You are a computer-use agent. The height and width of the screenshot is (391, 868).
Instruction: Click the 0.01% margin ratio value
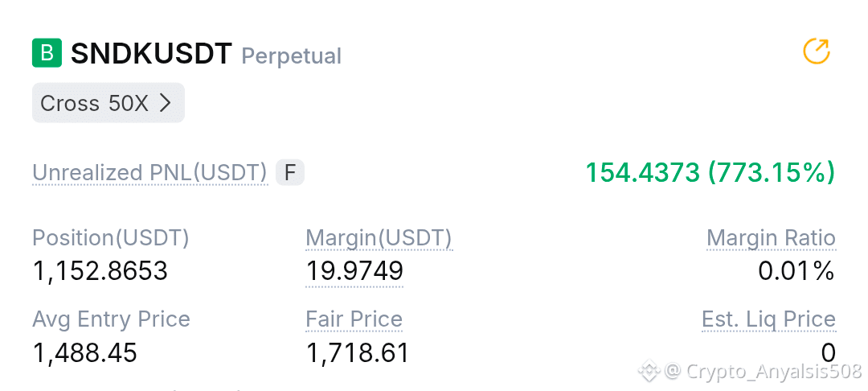pos(796,271)
